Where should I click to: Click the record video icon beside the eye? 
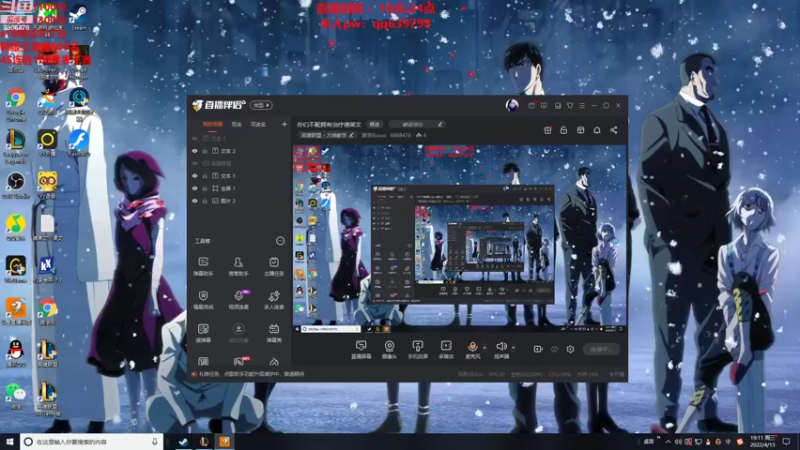[x=538, y=349]
